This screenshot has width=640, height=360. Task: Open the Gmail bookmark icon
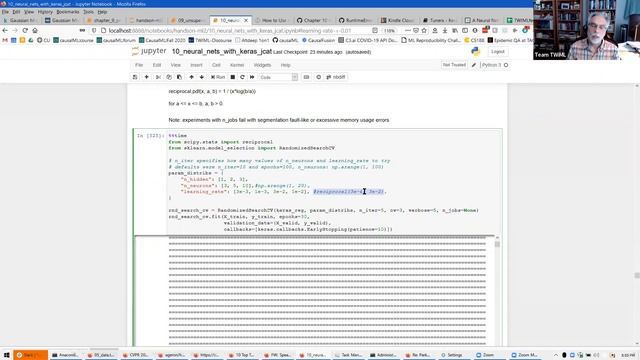click(5, 40)
